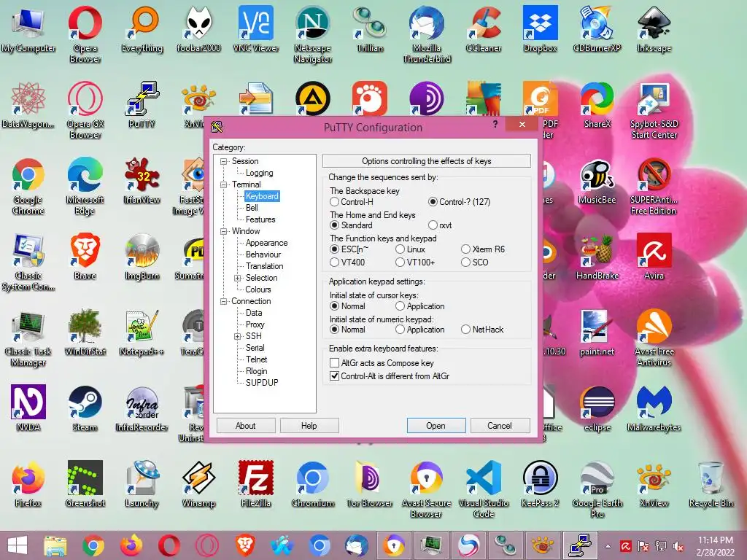Click the Open button
Screen dimensions: 747x560
pyautogui.click(x=436, y=426)
